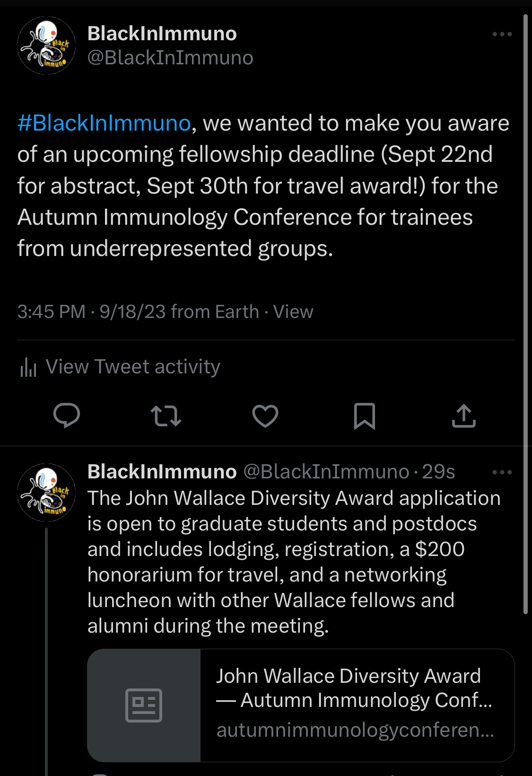The height and width of the screenshot is (776, 532).
Task: Click the 3:45 PM timestamp
Action: [51, 312]
